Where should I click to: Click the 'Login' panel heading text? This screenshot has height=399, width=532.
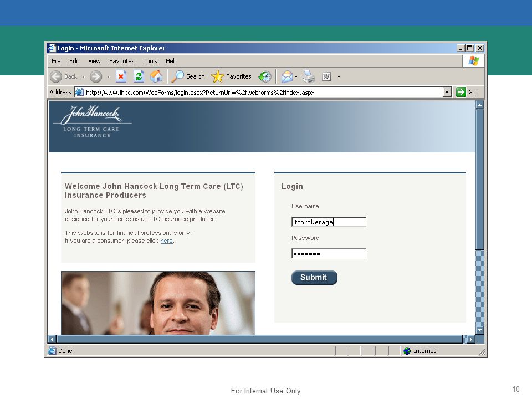pyautogui.click(x=292, y=186)
